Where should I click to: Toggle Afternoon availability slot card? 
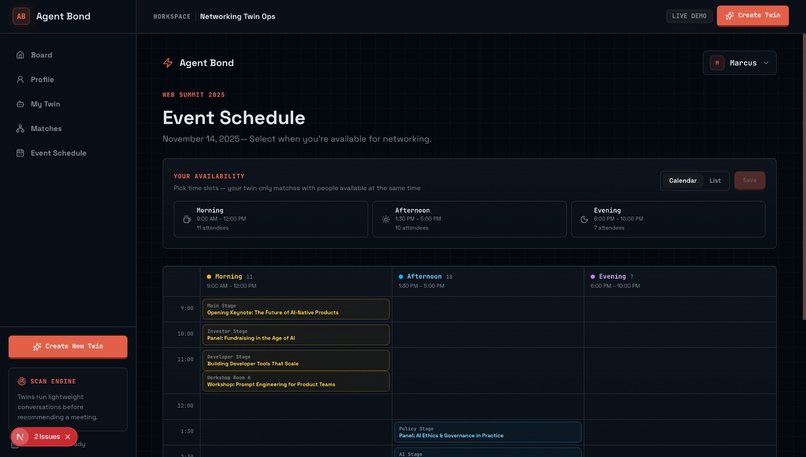coord(469,219)
